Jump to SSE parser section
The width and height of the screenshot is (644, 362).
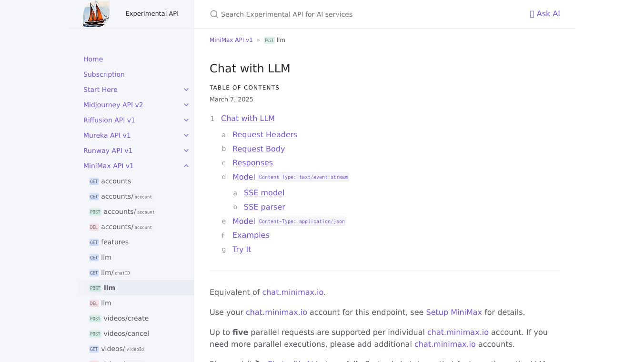(264, 207)
